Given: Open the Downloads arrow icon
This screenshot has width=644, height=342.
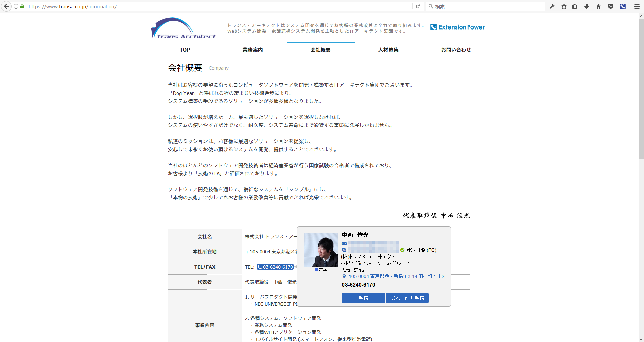Looking at the screenshot, I should [x=587, y=6].
